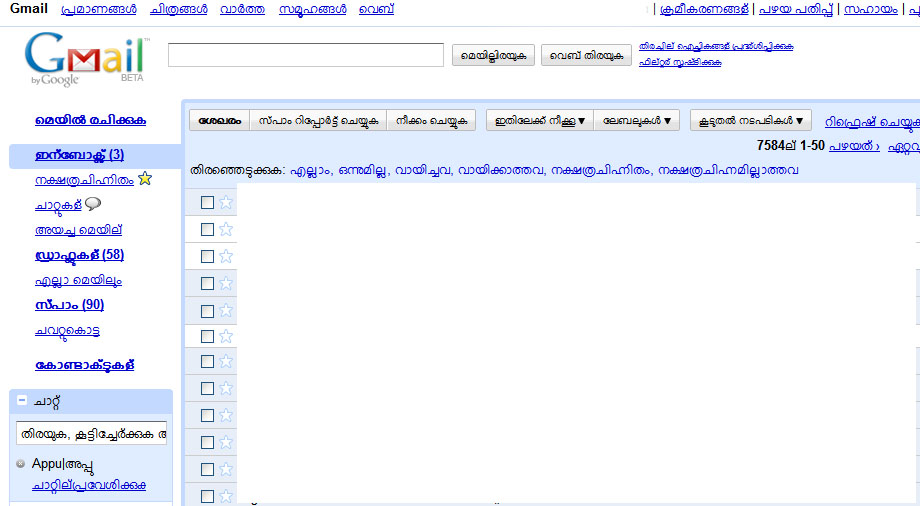
Task: Open കോണ്ടാക്ടുകള് (Contacts)
Action: (x=84, y=365)
